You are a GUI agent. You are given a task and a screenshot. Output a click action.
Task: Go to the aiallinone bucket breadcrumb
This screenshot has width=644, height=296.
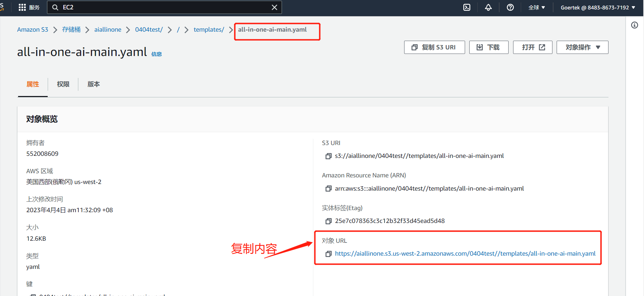tap(108, 30)
